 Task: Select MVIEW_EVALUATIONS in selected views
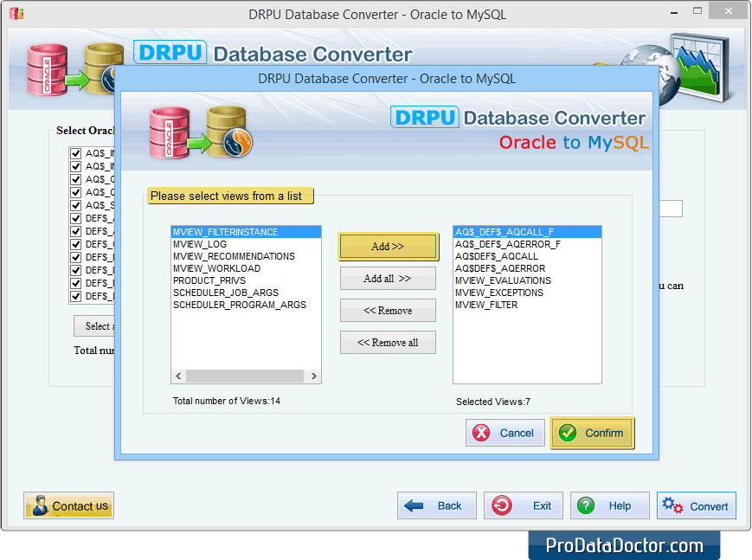click(x=527, y=280)
